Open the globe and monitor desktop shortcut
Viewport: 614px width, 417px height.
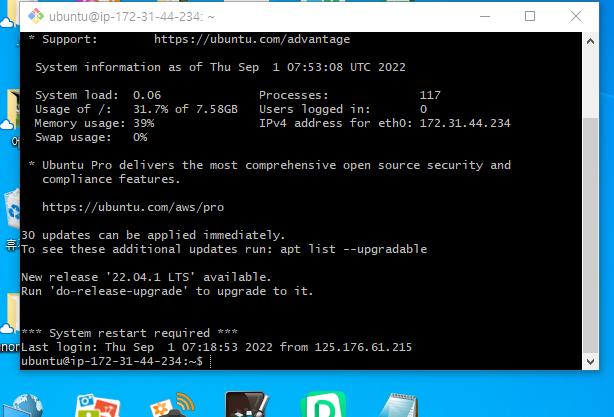coord(24,406)
